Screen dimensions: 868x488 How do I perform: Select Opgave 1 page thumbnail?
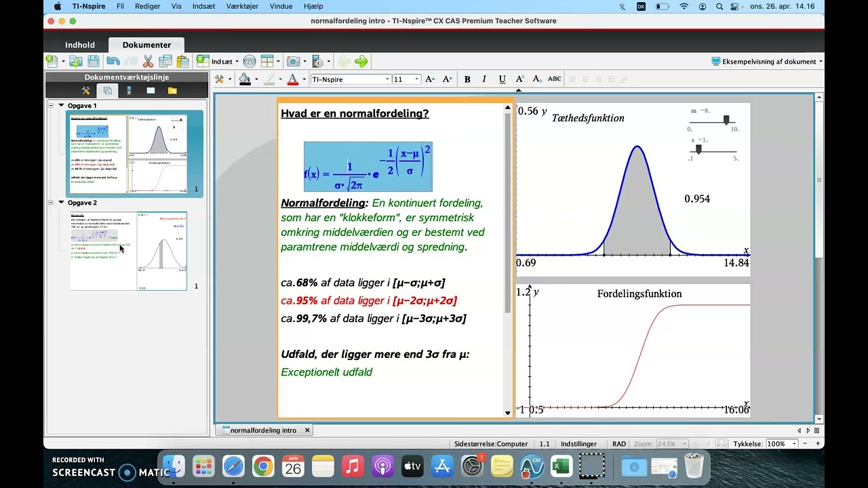pos(127,154)
